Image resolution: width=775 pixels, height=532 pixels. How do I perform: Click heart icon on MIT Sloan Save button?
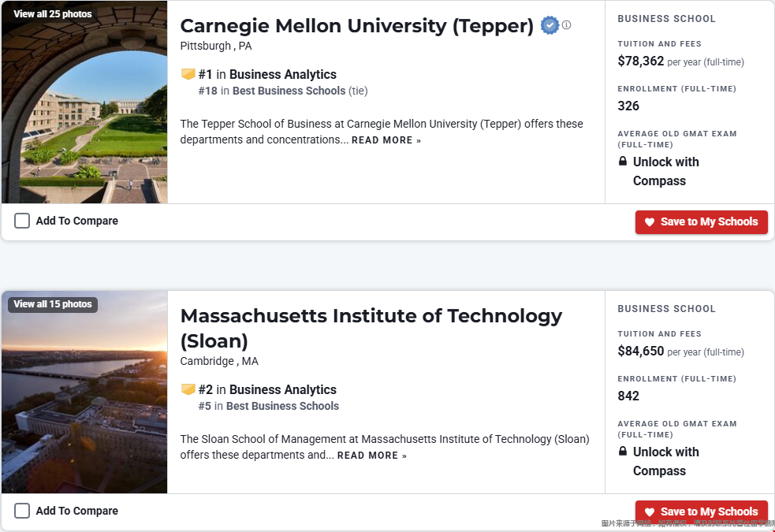pos(650,512)
